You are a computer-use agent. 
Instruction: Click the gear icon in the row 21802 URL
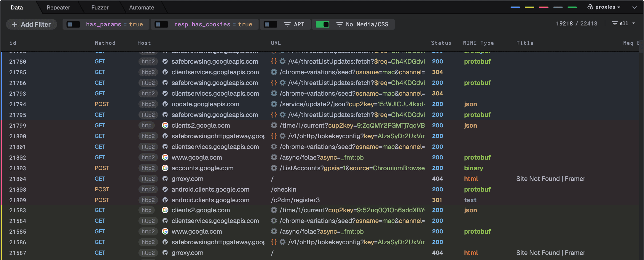[x=274, y=157]
